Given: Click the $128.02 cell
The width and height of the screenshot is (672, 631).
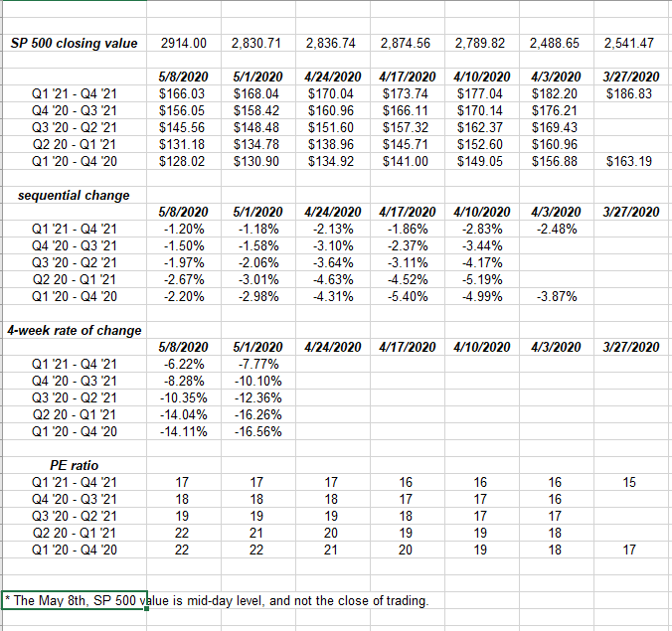Looking at the screenshot, I should pos(182,162).
